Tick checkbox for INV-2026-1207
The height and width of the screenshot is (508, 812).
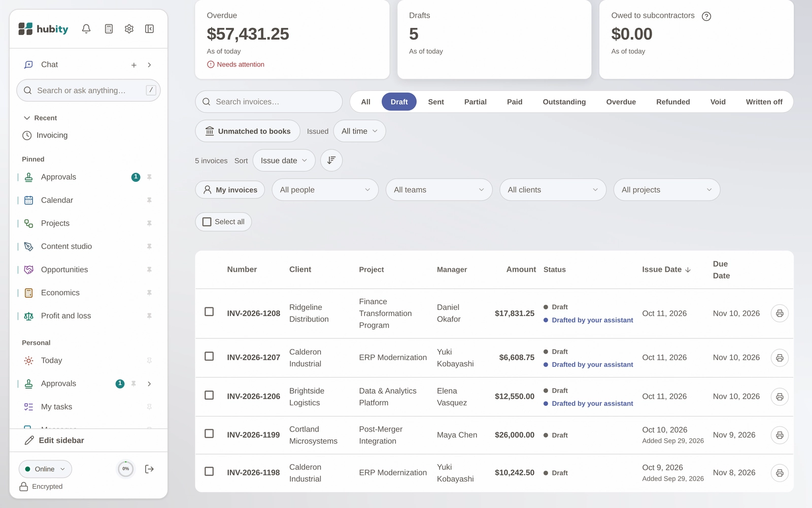click(209, 356)
